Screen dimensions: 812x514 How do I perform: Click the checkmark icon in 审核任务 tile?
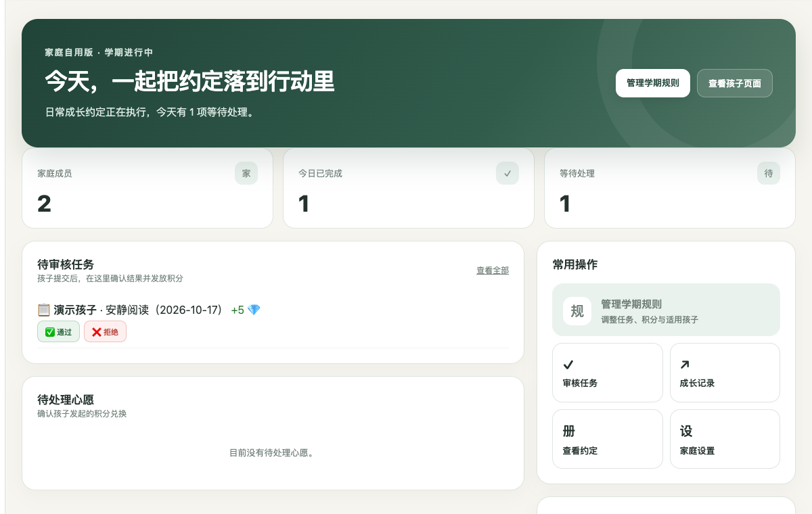(568, 365)
